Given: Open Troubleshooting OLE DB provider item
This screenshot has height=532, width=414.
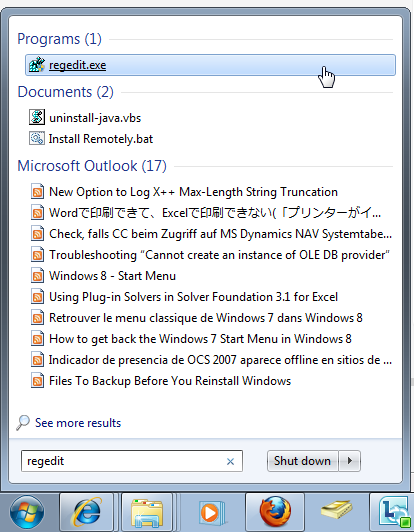Looking at the screenshot, I should [219, 255].
